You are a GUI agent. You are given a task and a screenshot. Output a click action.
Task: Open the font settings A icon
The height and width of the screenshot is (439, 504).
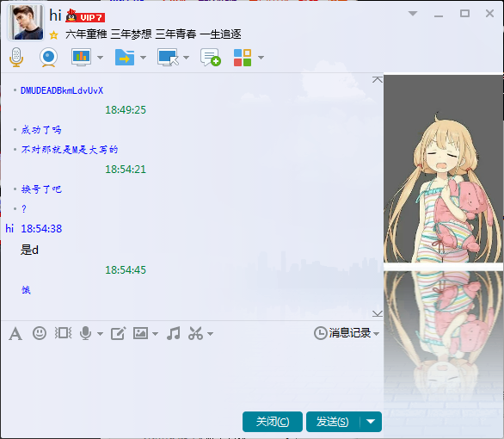tap(15, 333)
